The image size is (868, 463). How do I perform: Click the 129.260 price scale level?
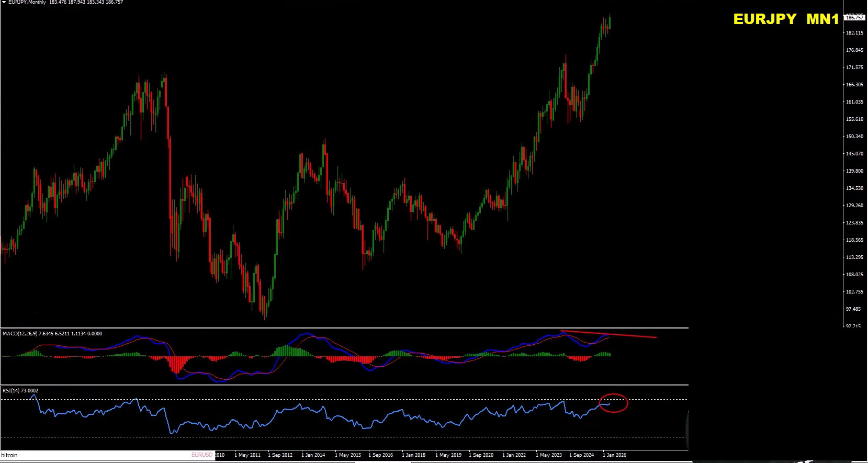click(854, 206)
